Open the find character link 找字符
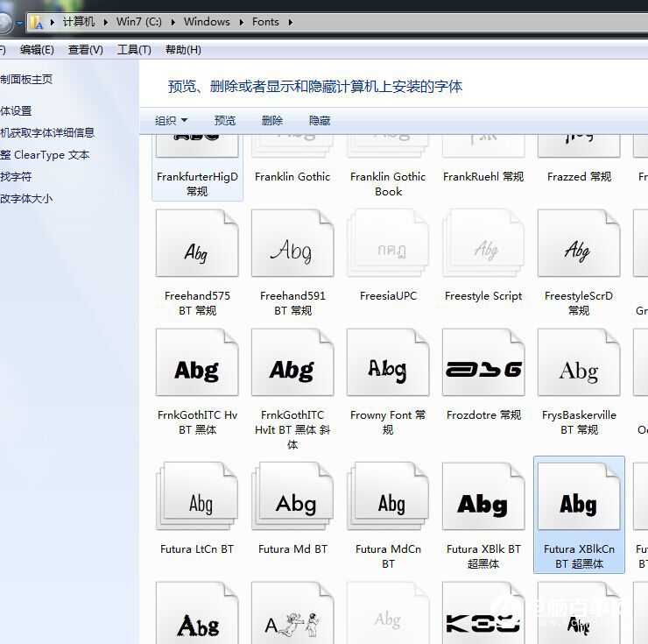 (16, 177)
